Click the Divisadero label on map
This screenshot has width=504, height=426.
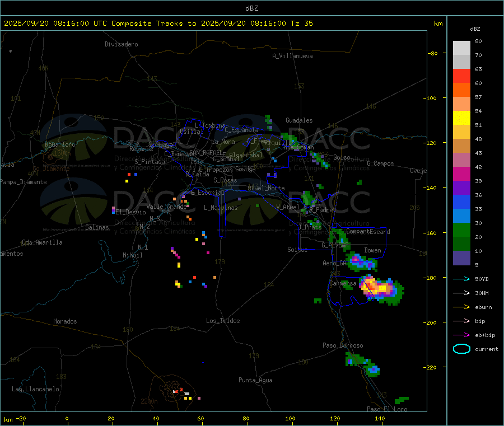[x=121, y=44]
